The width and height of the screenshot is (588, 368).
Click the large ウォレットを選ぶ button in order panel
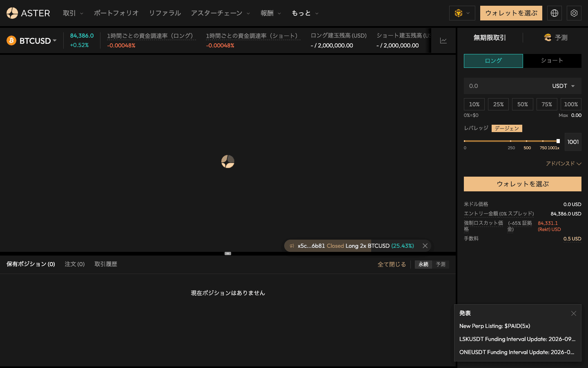pyautogui.click(x=523, y=184)
